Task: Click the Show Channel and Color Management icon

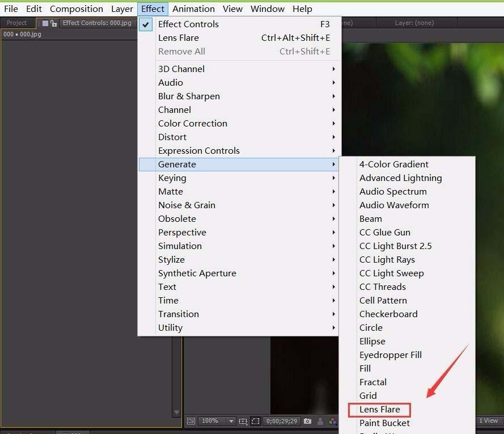Action: (332, 421)
